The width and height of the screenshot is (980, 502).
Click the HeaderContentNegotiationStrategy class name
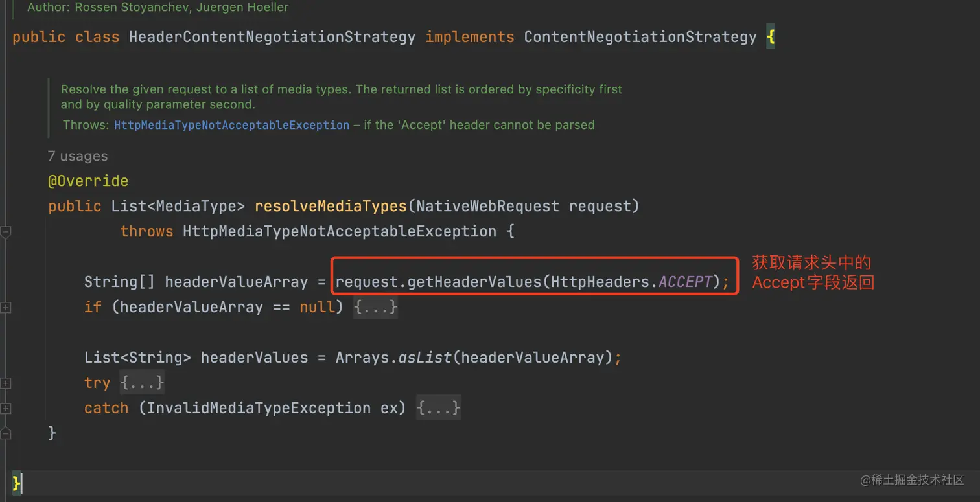[x=272, y=37]
